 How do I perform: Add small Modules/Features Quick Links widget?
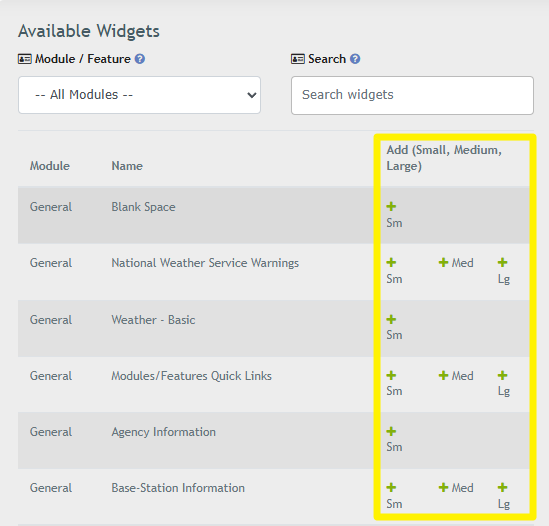click(x=394, y=383)
